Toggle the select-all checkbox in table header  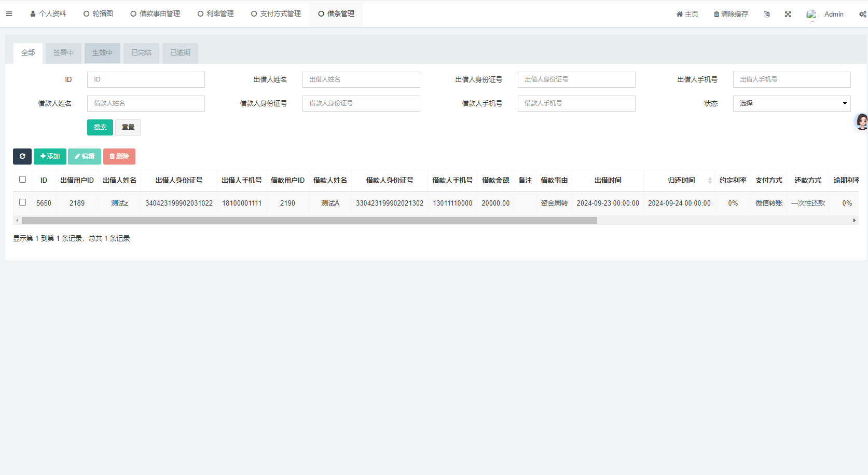coord(22,180)
